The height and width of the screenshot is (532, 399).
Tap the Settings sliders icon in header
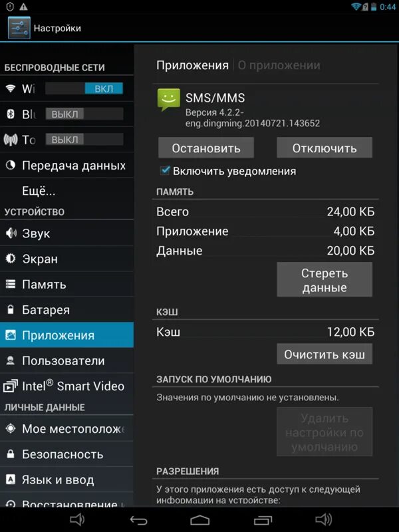coord(19,27)
